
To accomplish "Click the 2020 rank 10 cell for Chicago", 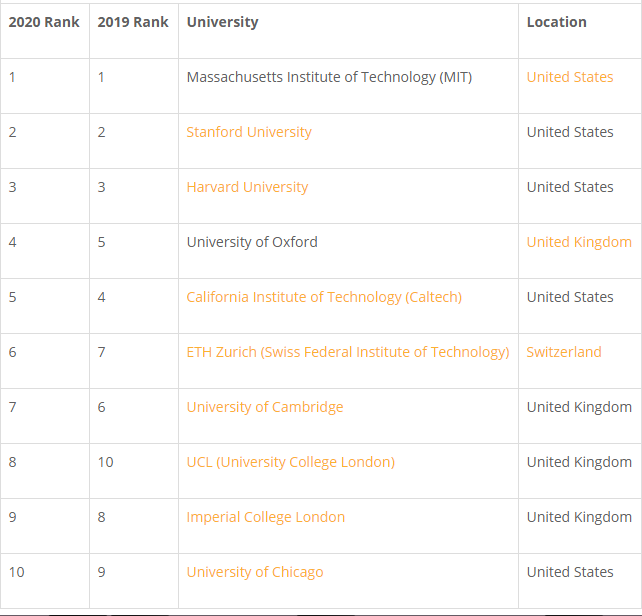I will tap(45, 581).
